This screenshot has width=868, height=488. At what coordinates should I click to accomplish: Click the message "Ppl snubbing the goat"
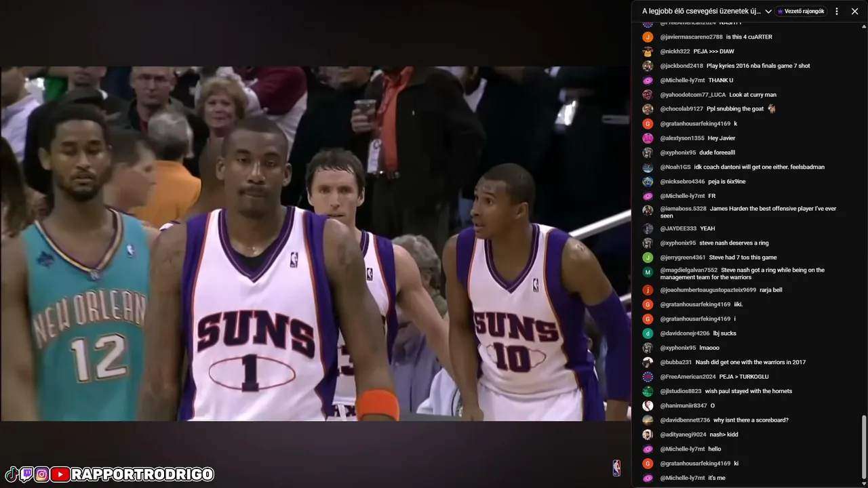(735, 109)
